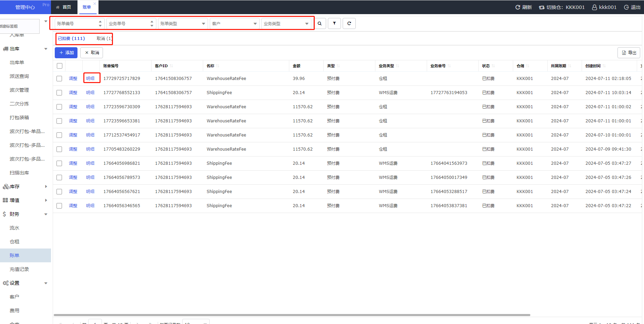Screen dimensions: 644x324
Task: Open kkk001 user profile icon
Action: (594, 7)
